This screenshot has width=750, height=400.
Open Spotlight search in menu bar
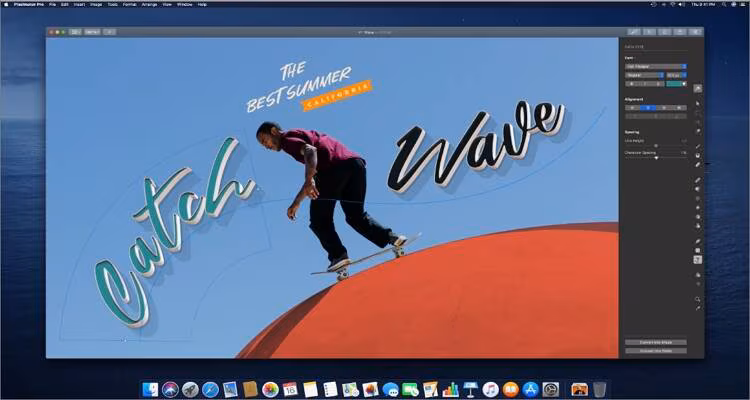point(723,4)
